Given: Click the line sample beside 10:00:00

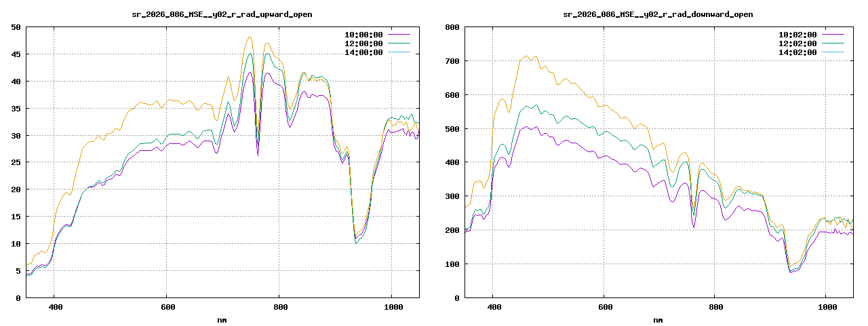Looking at the screenshot, I should coord(399,35).
